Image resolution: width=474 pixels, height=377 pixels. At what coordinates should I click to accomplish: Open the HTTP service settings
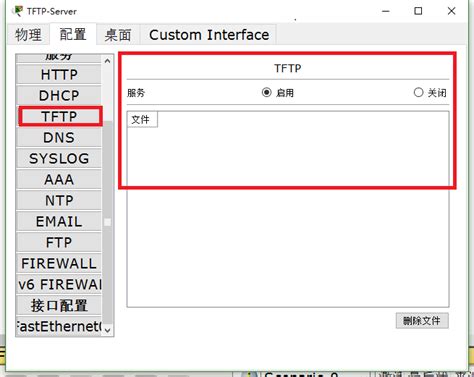coord(59,74)
